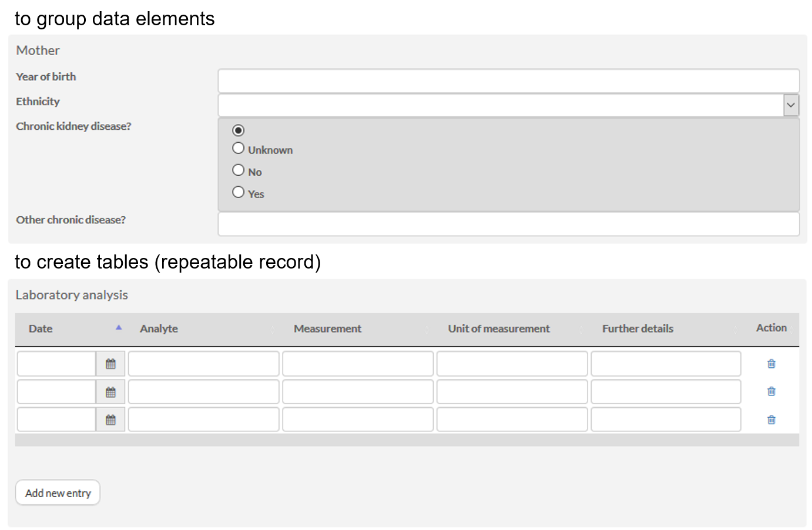Delete the second laboratory analysis row
Screen dimensions: 812x530
click(x=771, y=391)
